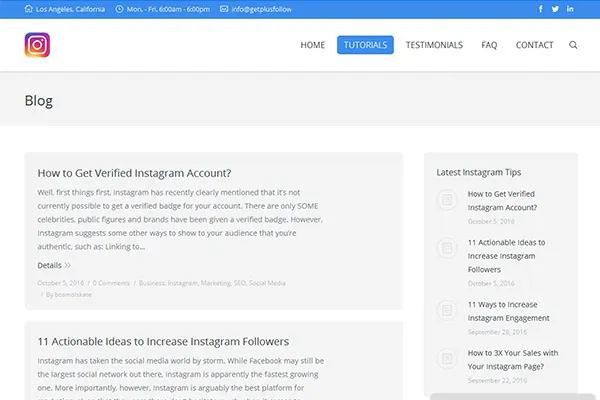Image resolution: width=600 pixels, height=400 pixels.
Task: Visit the Facebook social icon
Action: [x=541, y=9]
